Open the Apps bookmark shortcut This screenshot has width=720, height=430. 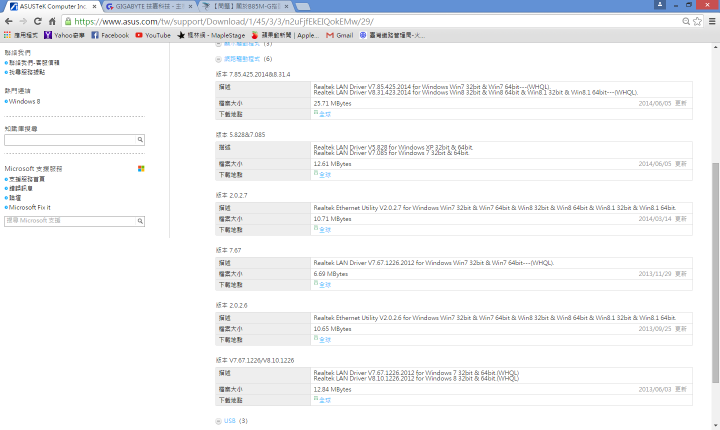click(x=21, y=35)
